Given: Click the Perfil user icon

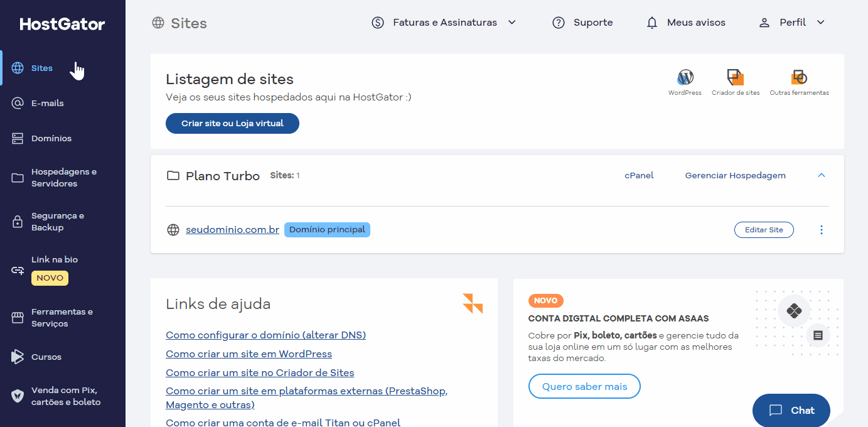Looking at the screenshot, I should (764, 23).
